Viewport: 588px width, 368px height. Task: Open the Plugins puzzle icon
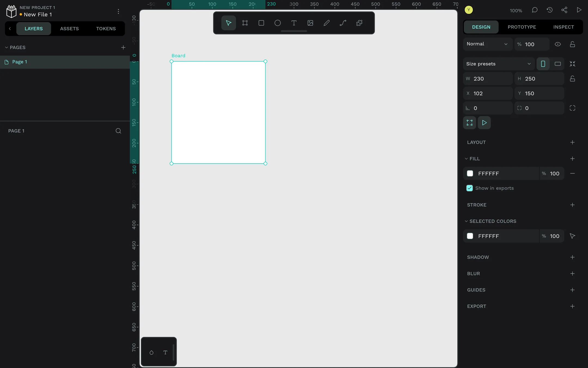point(359,23)
